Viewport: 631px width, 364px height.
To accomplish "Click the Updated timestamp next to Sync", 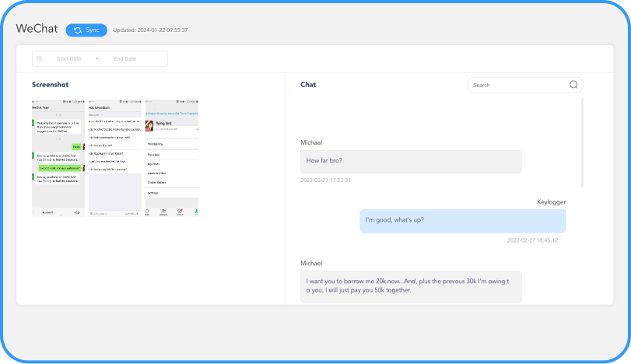I will point(150,30).
